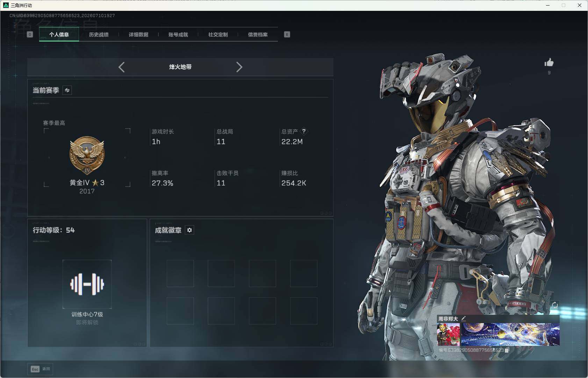This screenshot has width=588, height=378.
Task: Click the pencil icon beside 周非郑大
Action: [x=464, y=318]
